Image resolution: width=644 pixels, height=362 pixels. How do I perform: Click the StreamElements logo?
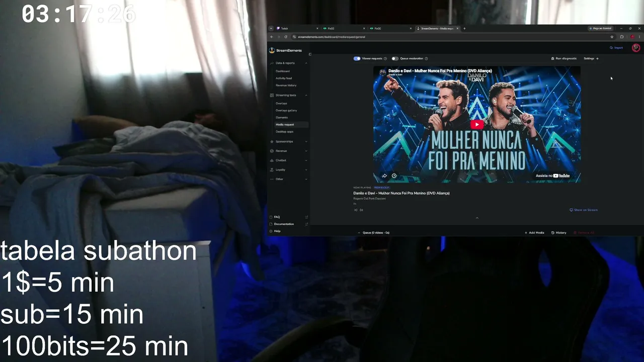285,50
